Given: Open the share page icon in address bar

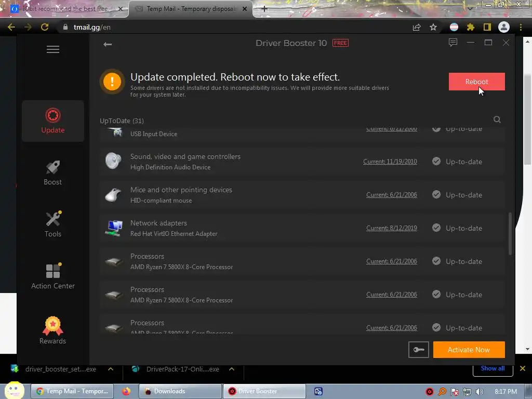Looking at the screenshot, I should tap(417, 27).
